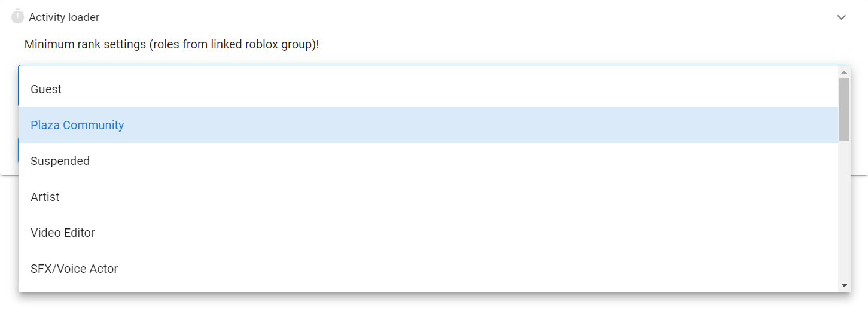
Task: Select the SFX/Voice Actor option
Action: tap(428, 269)
